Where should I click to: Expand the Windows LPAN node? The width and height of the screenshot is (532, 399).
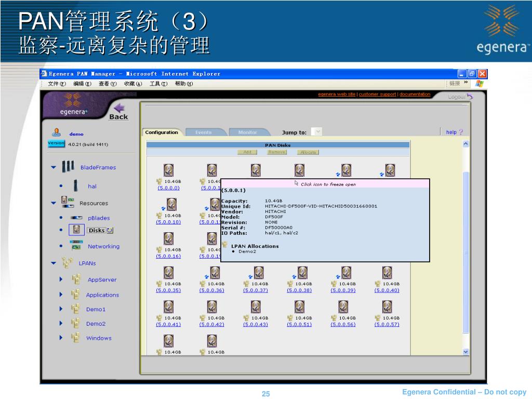coord(61,338)
